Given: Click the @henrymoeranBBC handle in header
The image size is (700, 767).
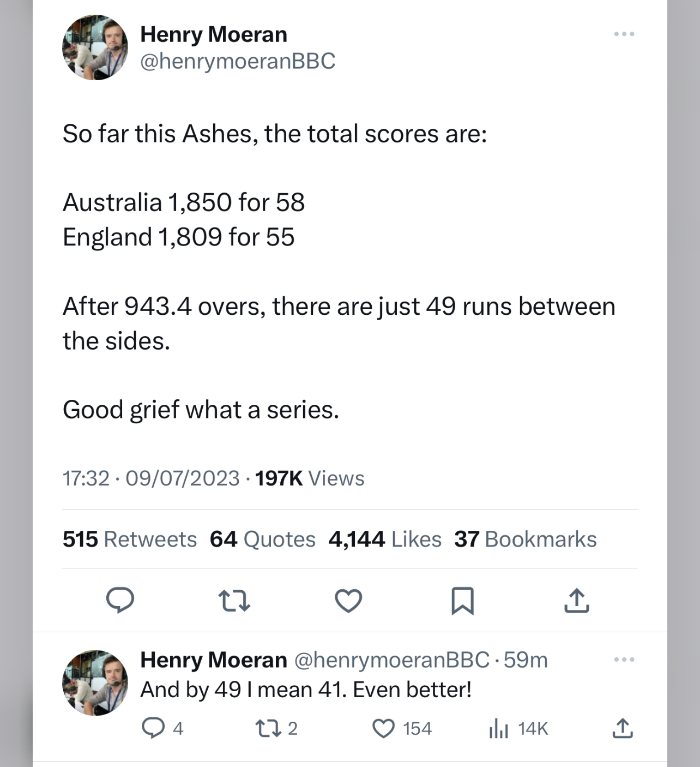Looking at the screenshot, I should pyautogui.click(x=238, y=61).
